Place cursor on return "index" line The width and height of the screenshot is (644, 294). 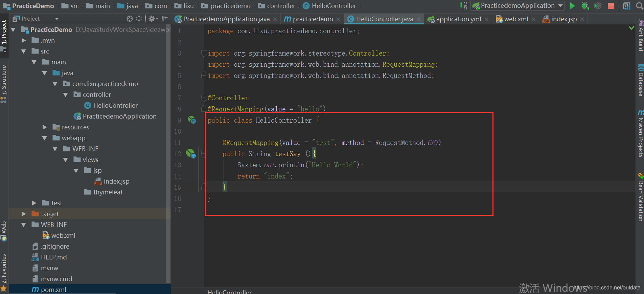click(x=264, y=176)
